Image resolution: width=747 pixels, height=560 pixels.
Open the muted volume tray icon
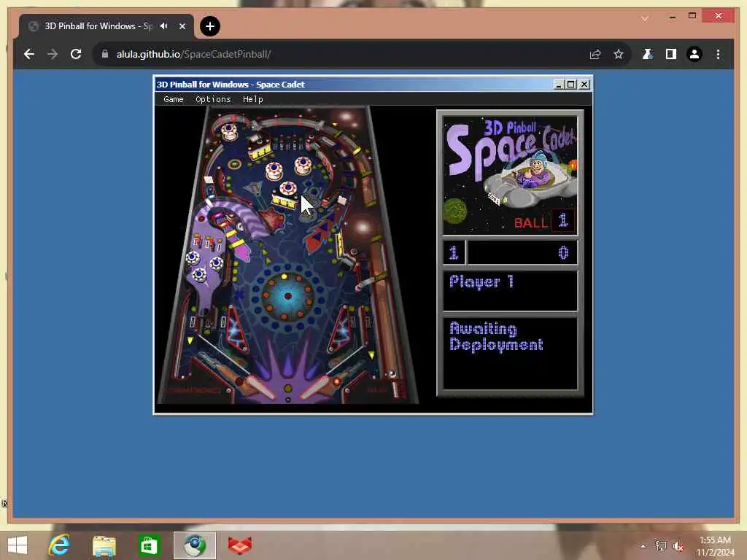click(678, 546)
